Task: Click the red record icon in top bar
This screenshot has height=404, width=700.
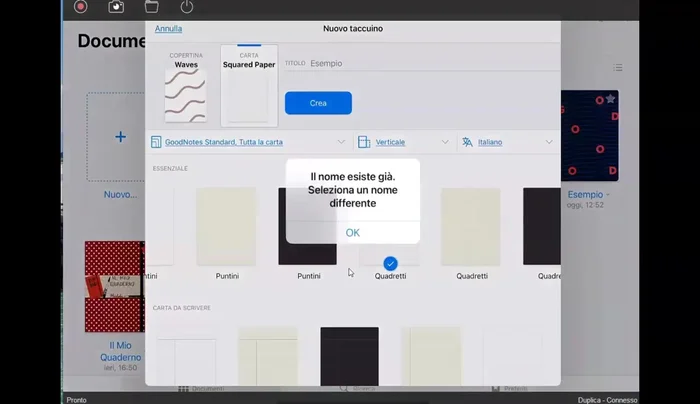Action: click(80, 6)
